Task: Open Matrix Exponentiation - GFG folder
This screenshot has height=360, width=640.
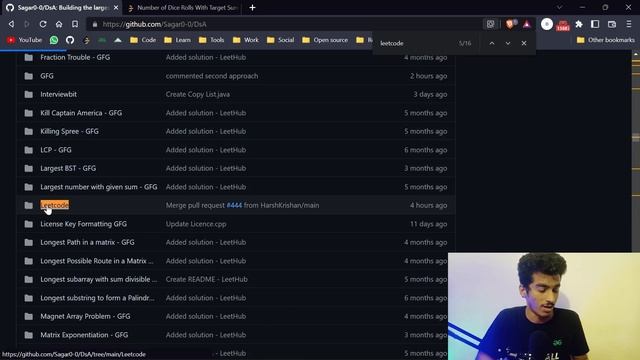Action: click(84, 335)
